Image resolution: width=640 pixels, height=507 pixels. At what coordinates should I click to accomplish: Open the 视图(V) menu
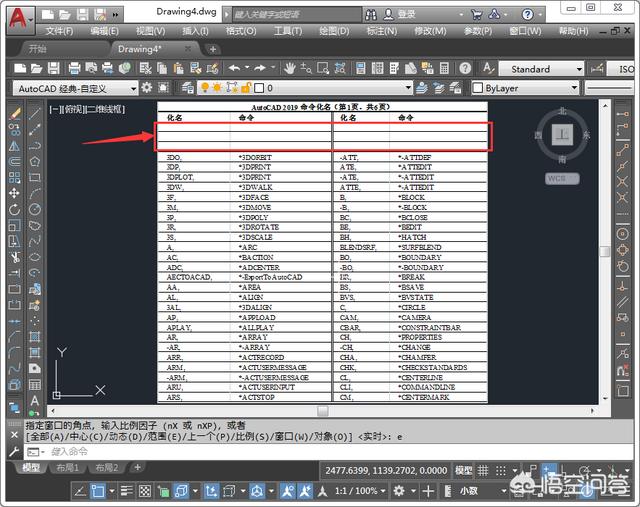coord(151,31)
